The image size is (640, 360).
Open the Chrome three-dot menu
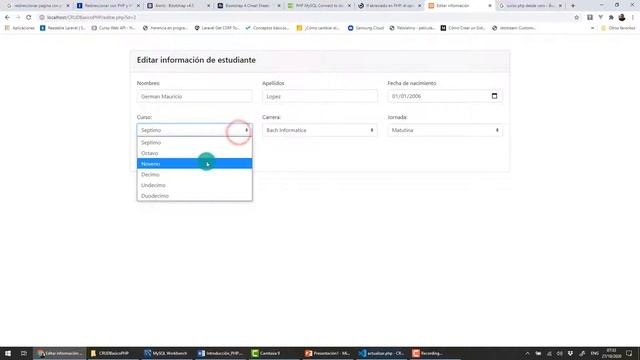pos(633,18)
